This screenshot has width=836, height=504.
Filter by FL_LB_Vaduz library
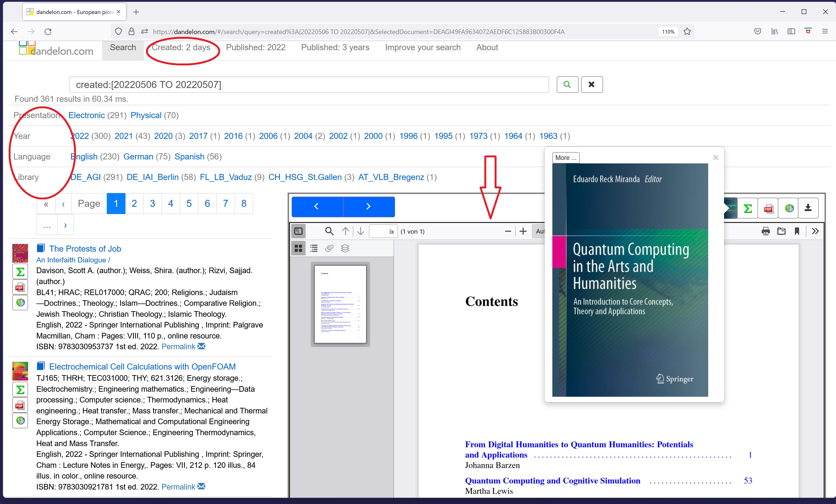(226, 177)
